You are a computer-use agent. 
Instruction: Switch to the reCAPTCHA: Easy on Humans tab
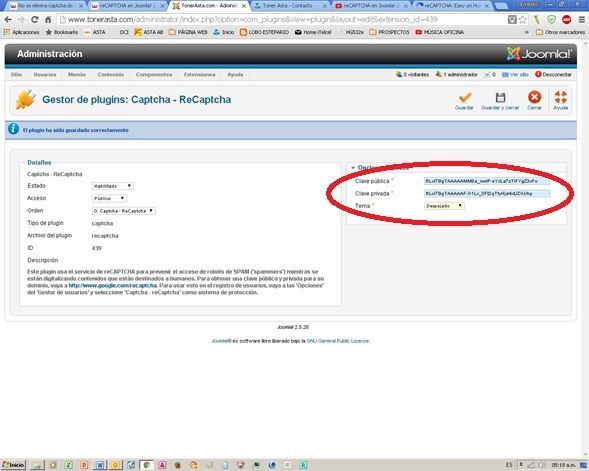click(x=452, y=6)
